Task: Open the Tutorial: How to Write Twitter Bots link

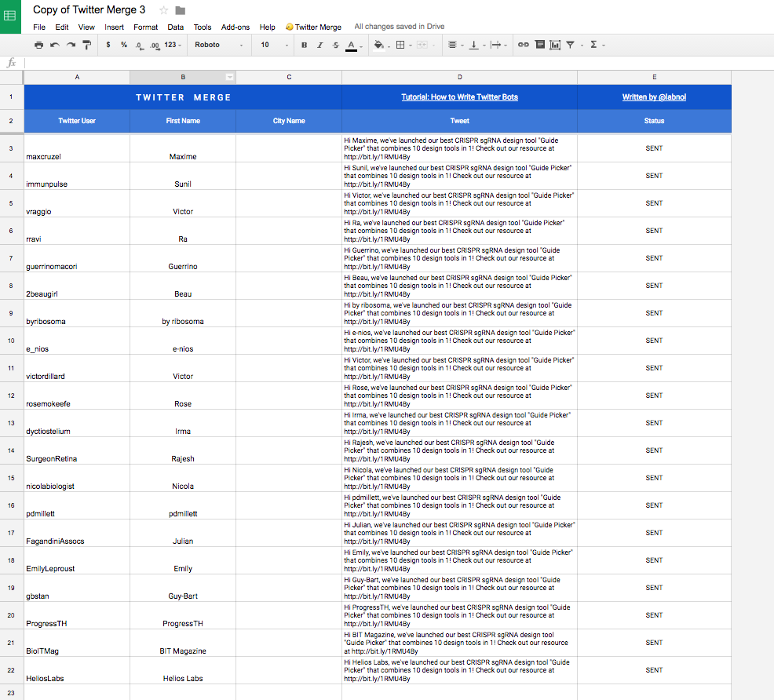Action: [x=459, y=97]
